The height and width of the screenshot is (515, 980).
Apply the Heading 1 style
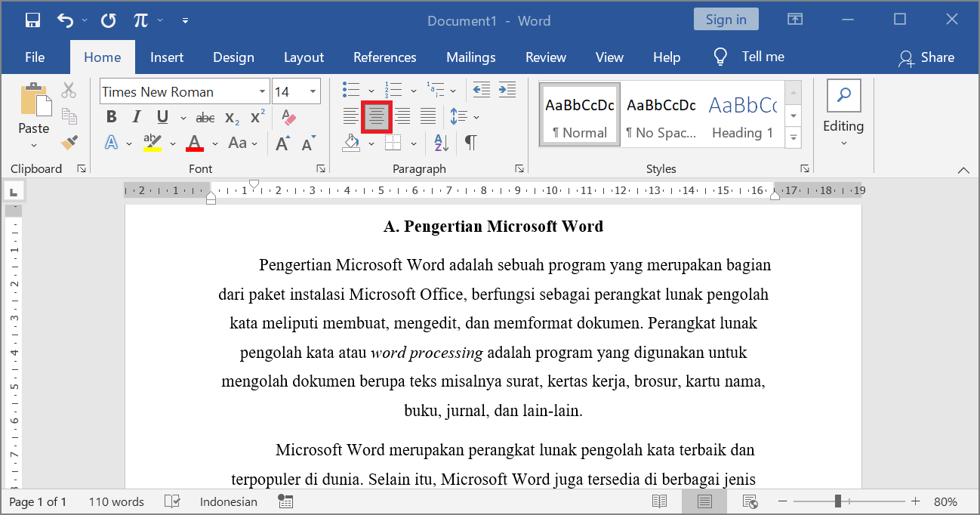tap(743, 115)
